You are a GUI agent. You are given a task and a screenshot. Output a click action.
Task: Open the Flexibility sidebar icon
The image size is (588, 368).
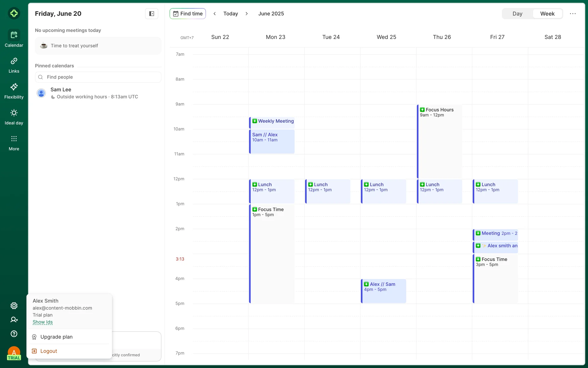[x=14, y=87]
